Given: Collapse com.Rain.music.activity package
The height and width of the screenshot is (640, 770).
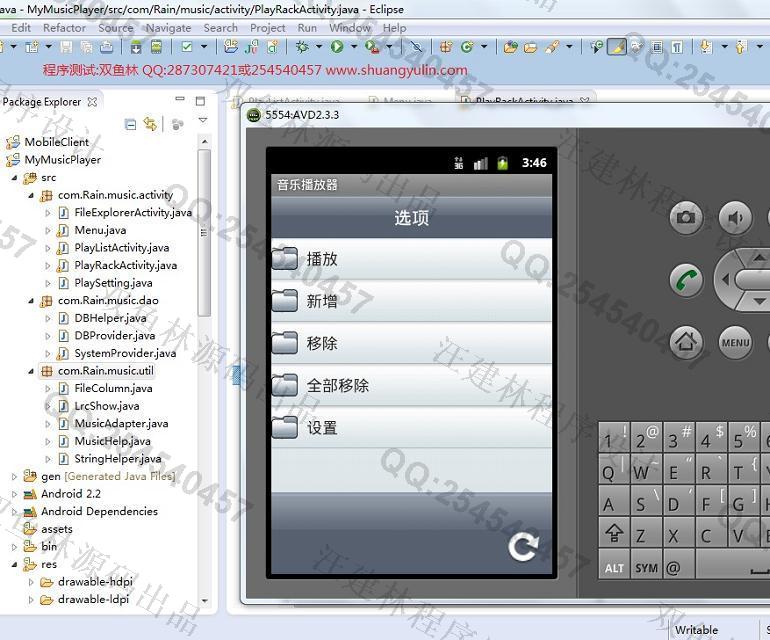Looking at the screenshot, I should click(x=31, y=195).
